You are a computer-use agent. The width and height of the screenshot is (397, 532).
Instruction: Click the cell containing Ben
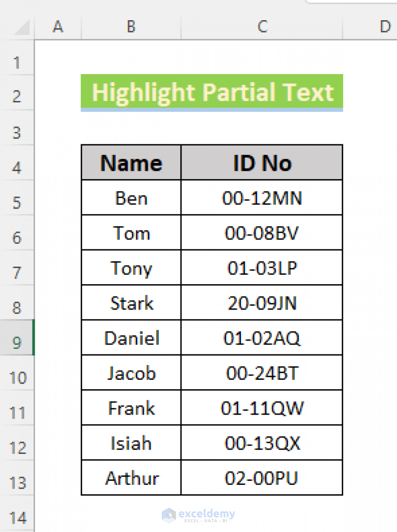point(131,197)
